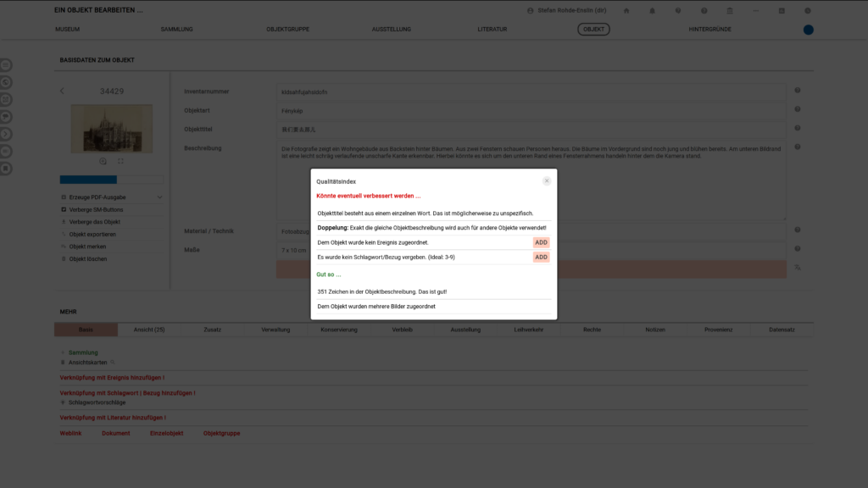Click the blue circle indicator beside HINTERGRÜNDE
The image size is (868, 488).
tap(808, 30)
